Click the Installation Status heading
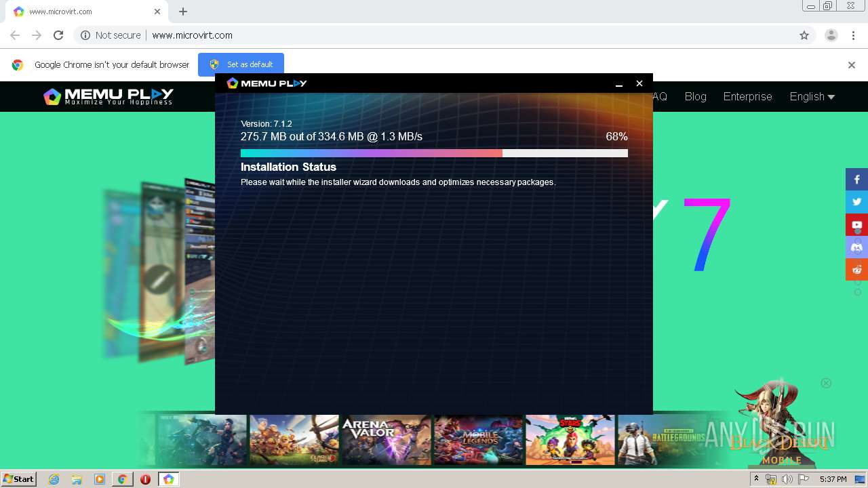The height and width of the screenshot is (488, 868). point(288,167)
